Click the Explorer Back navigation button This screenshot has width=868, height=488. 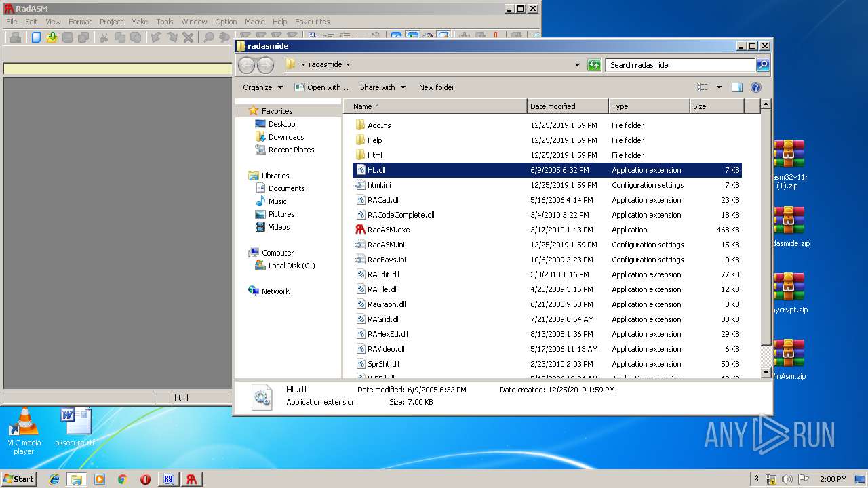coord(246,65)
